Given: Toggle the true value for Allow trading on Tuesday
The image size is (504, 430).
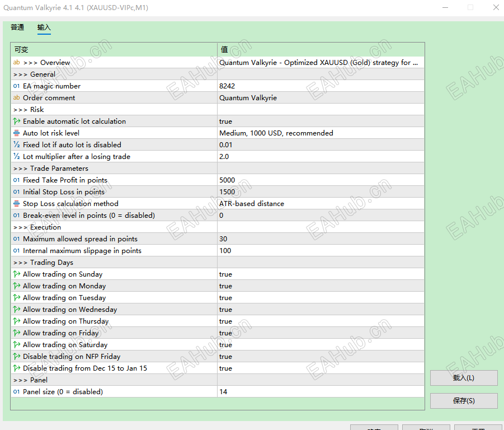Looking at the screenshot, I should pyautogui.click(x=321, y=297).
